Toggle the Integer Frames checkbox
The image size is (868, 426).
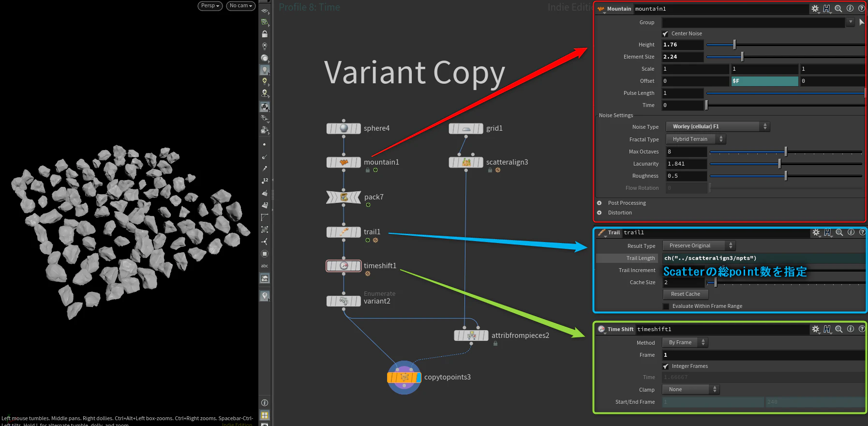point(666,366)
